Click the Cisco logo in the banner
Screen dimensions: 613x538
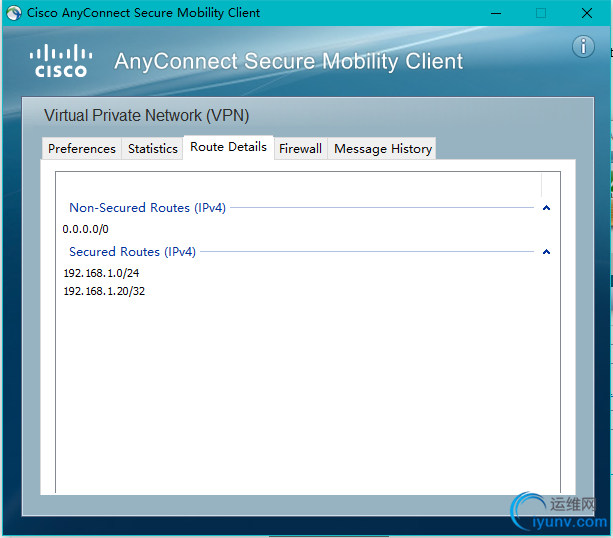[x=60, y=60]
